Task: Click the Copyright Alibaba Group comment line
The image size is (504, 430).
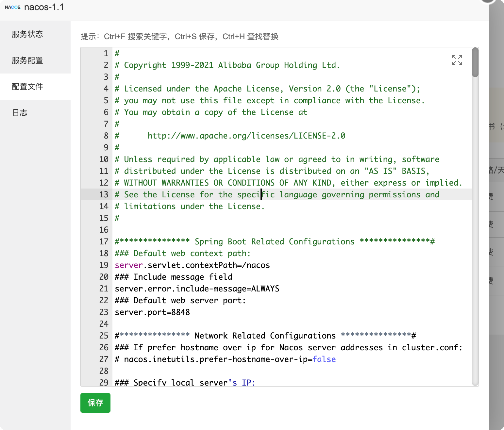Action: pyautogui.click(x=227, y=65)
